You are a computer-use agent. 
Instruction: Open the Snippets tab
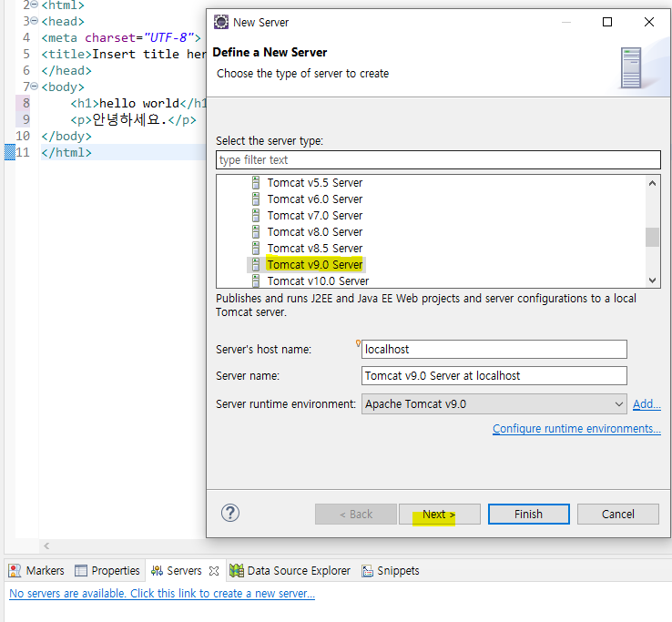(x=391, y=571)
